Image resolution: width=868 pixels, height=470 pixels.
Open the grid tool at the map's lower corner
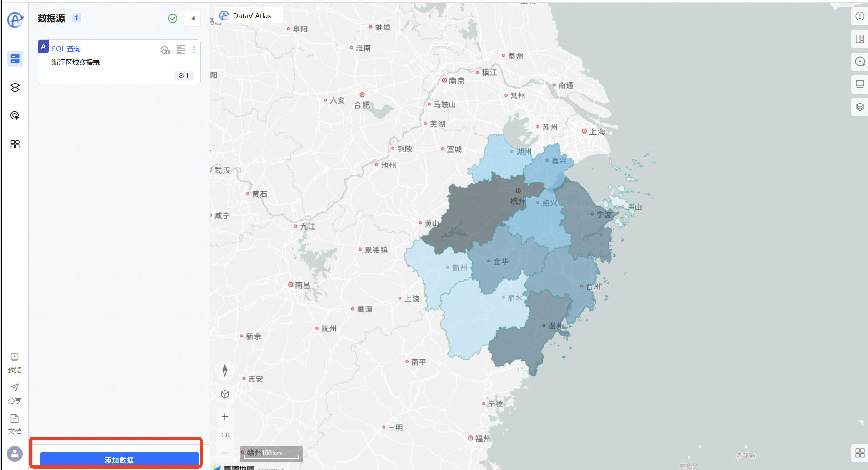pyautogui.click(x=860, y=453)
